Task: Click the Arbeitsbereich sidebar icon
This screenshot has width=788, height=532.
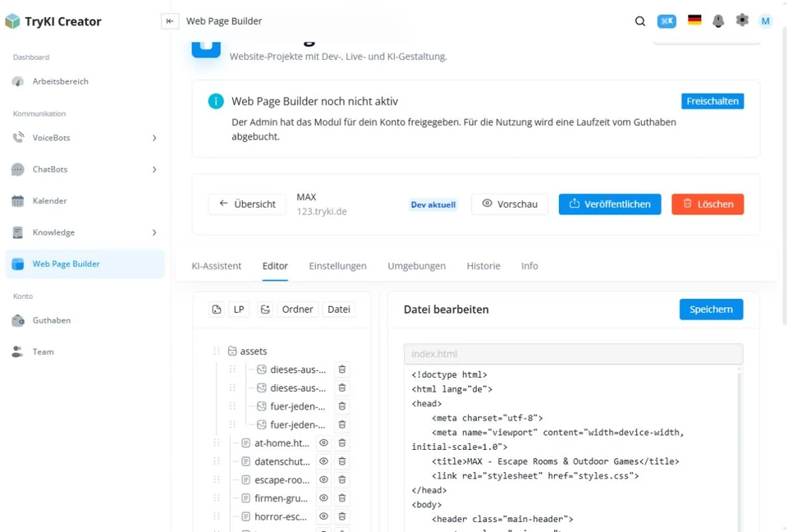Action: click(x=17, y=81)
